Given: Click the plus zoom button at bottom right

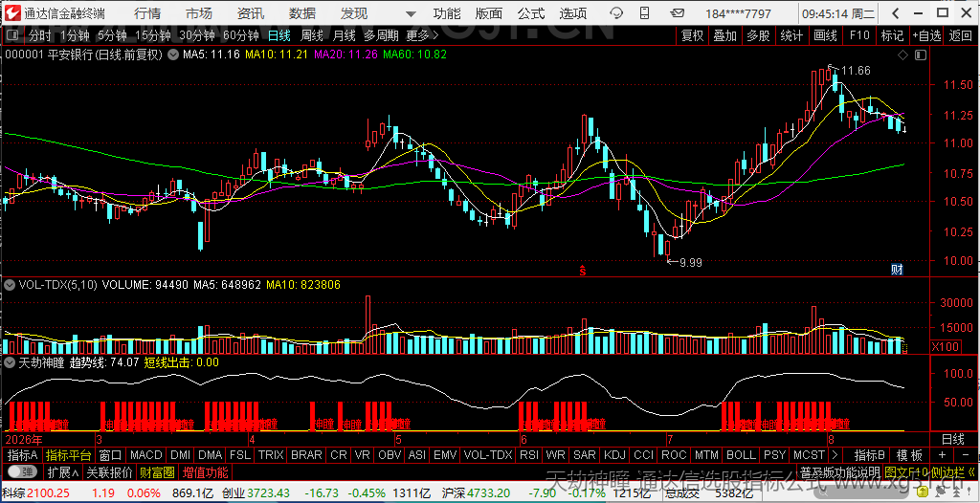Looking at the screenshot, I should click(x=942, y=455).
